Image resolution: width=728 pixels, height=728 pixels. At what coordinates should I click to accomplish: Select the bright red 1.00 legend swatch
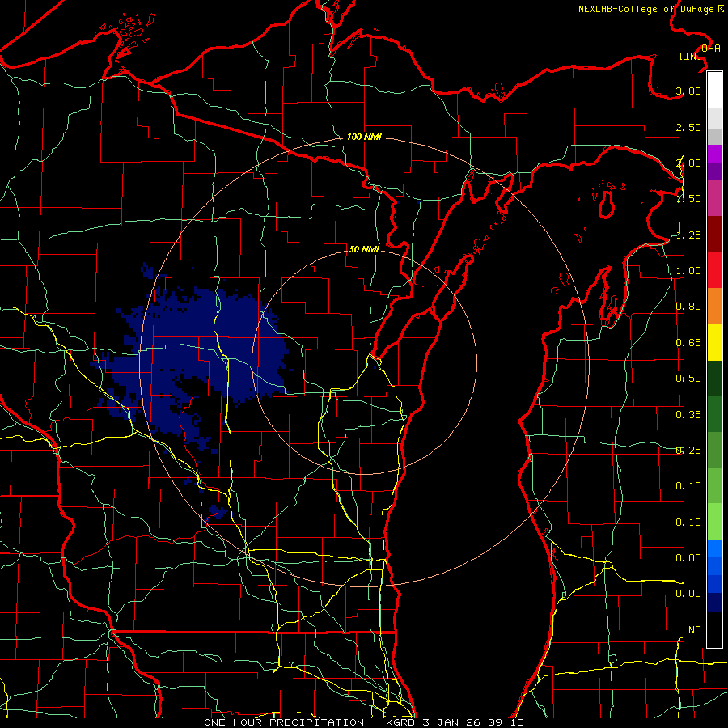click(x=714, y=270)
